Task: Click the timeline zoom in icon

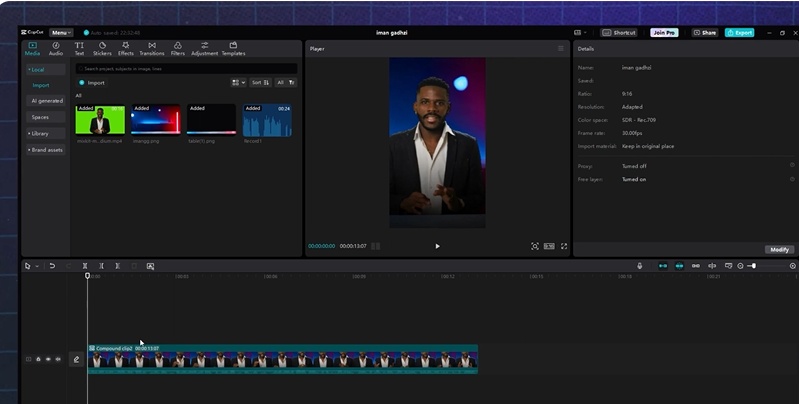Action: pyautogui.click(x=792, y=266)
